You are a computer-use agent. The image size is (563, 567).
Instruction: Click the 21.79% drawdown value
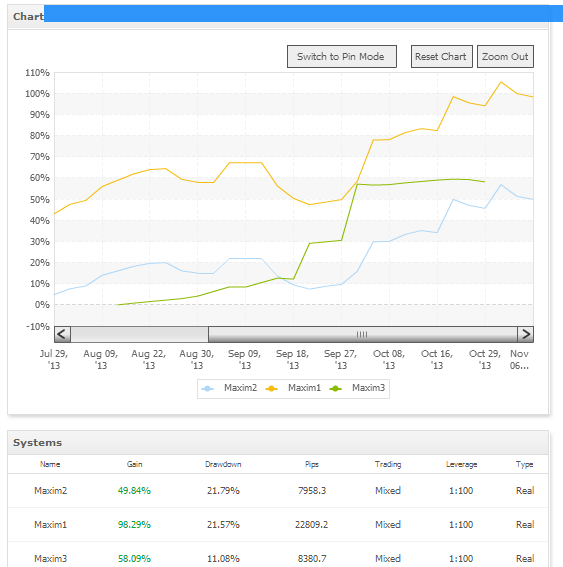pyautogui.click(x=223, y=491)
